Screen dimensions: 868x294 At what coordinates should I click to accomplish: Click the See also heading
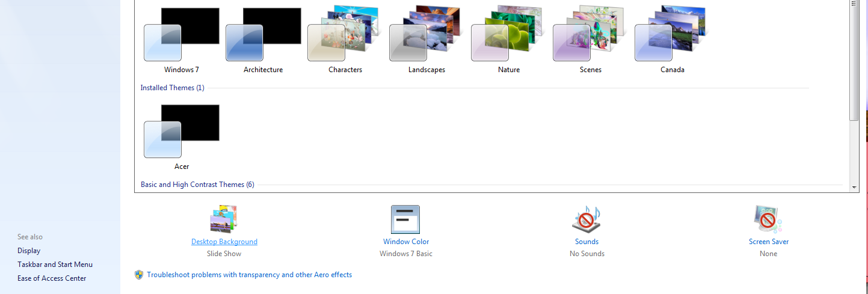tap(30, 237)
